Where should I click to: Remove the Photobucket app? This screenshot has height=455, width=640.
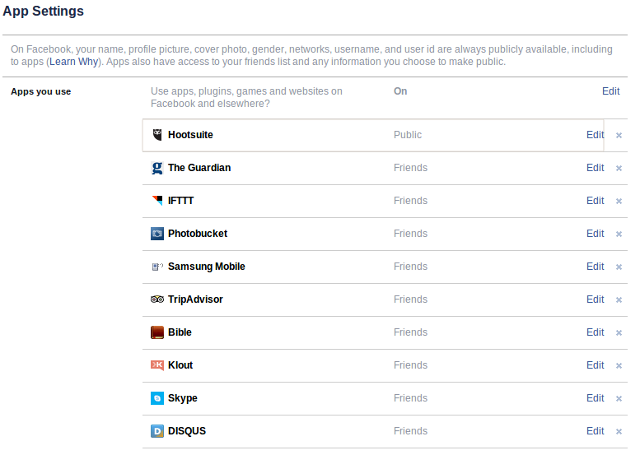(x=619, y=234)
